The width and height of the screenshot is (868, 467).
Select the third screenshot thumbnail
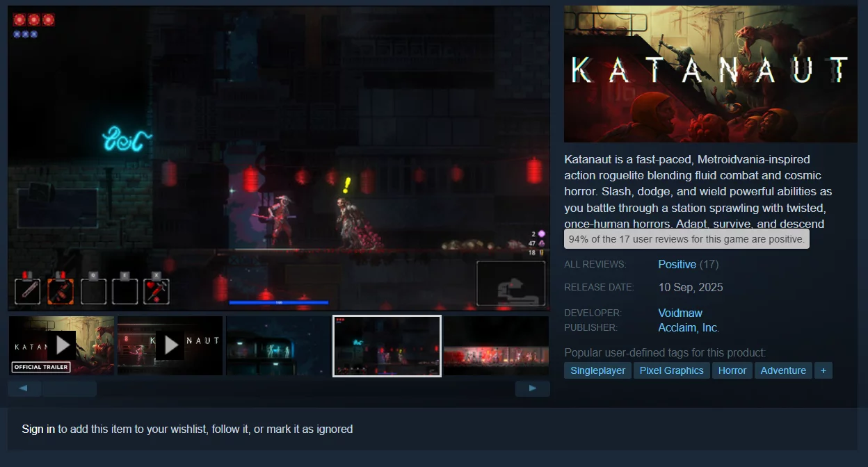tap(278, 345)
